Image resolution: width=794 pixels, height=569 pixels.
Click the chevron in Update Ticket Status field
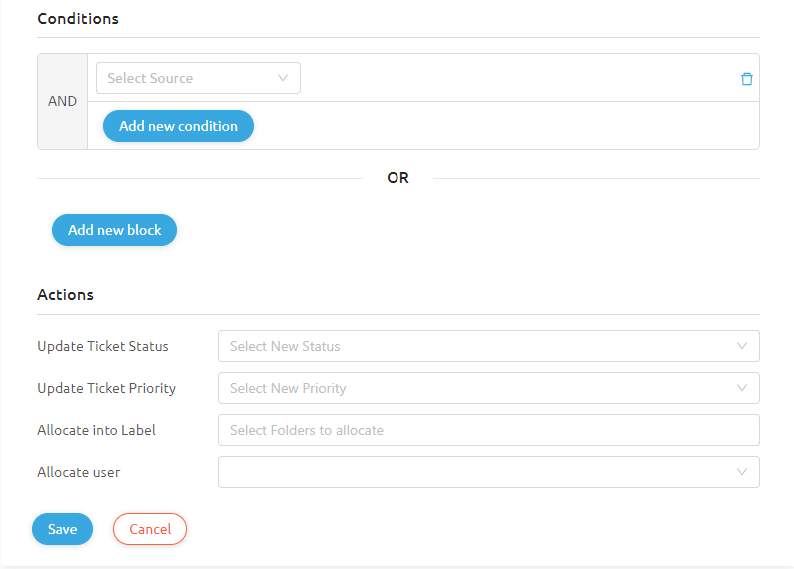point(741,346)
